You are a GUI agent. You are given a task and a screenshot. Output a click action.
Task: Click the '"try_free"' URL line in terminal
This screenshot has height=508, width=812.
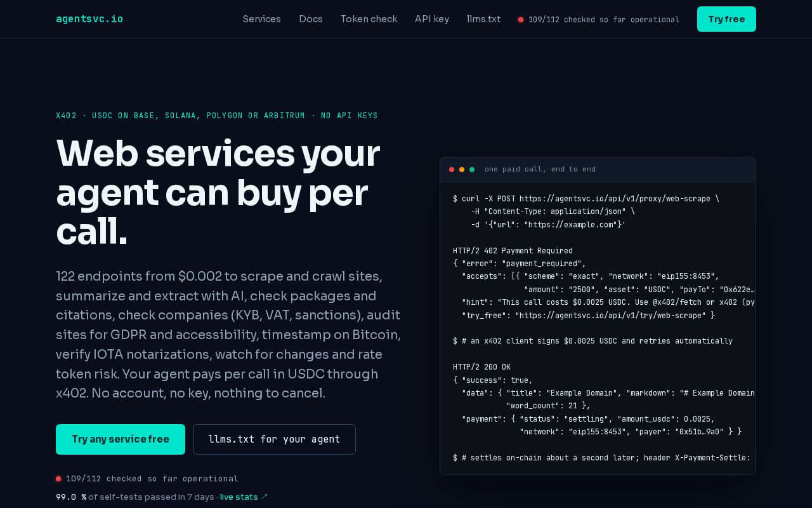(x=588, y=316)
